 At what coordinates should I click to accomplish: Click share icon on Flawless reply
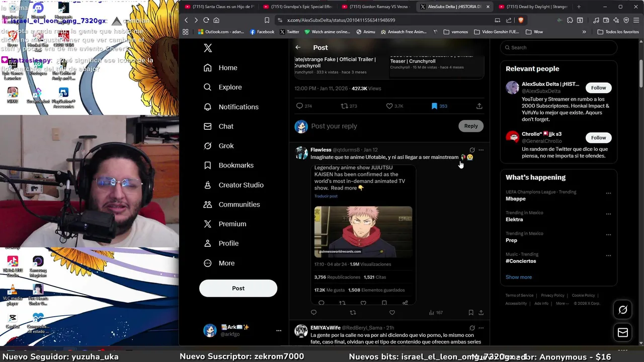pos(481,313)
